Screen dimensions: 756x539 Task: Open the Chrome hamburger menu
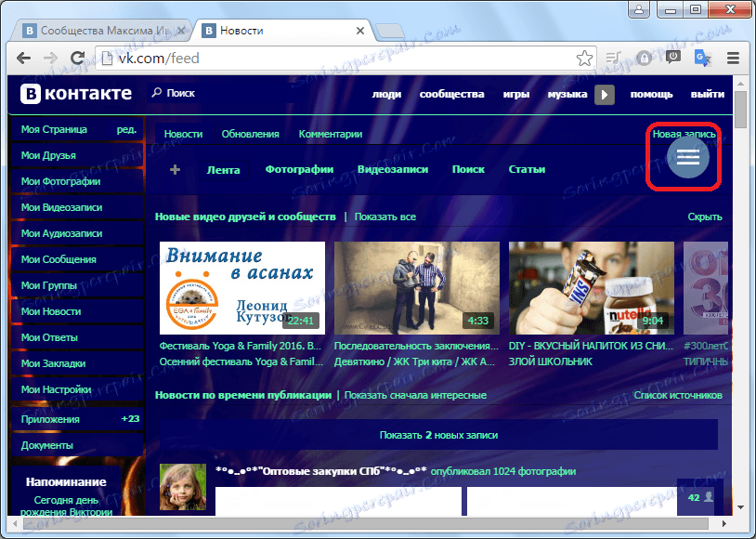click(x=733, y=59)
